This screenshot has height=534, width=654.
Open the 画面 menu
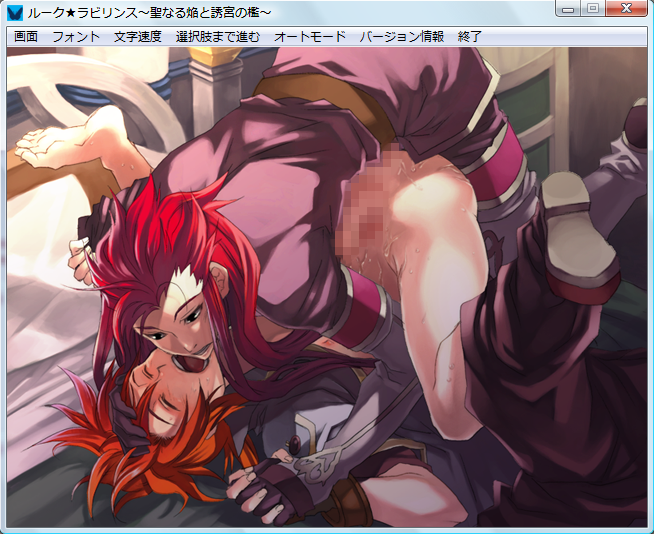26,37
